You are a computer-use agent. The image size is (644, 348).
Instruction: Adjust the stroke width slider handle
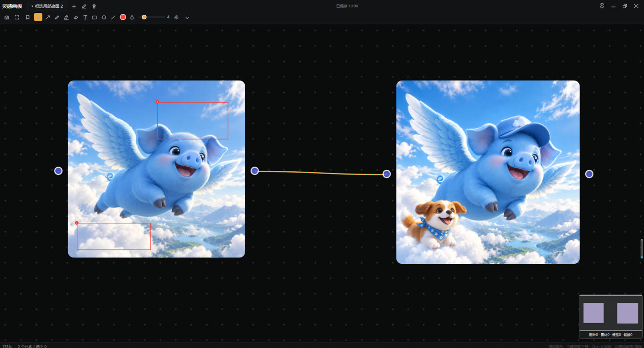pos(144,17)
